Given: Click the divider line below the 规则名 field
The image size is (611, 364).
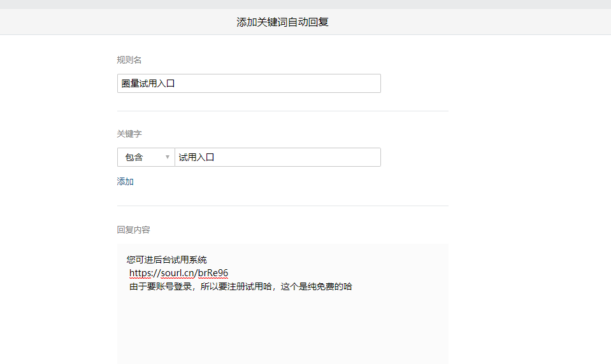Looking at the screenshot, I should 282,111.
